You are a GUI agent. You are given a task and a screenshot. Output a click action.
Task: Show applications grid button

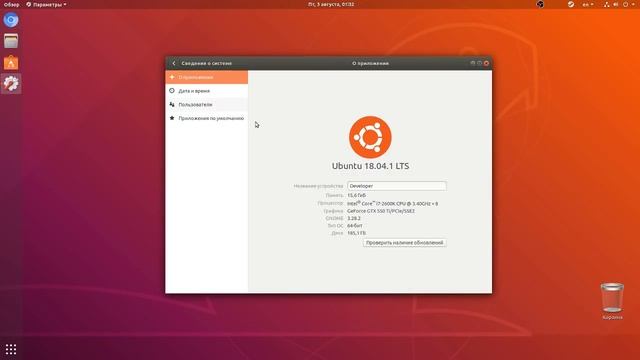[11, 349]
